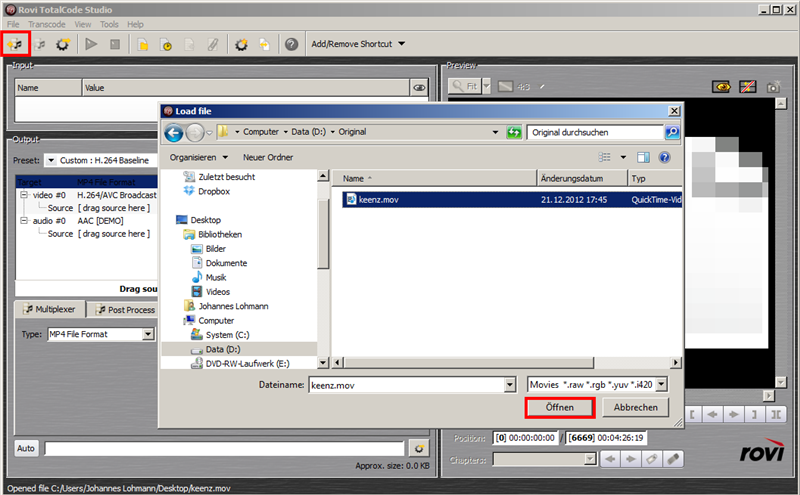The width and height of the screenshot is (800, 495).
Task: Stop transcoding with the square stop icon
Action: tap(115, 44)
